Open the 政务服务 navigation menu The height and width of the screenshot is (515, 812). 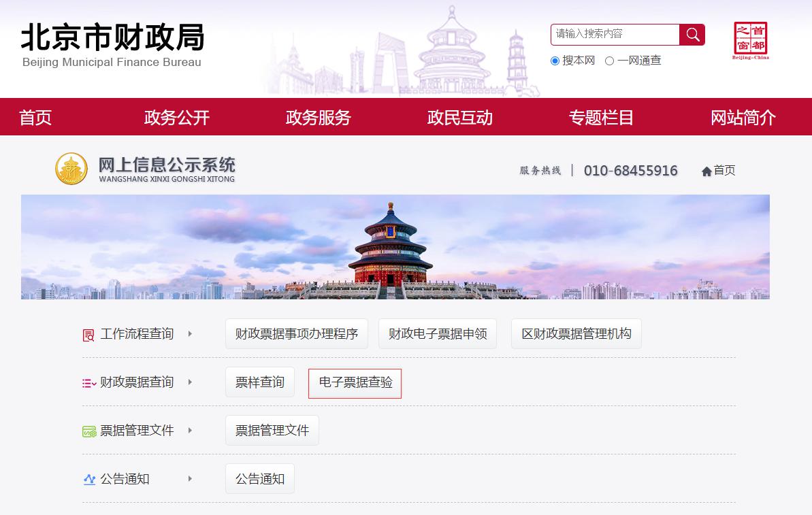coord(318,118)
